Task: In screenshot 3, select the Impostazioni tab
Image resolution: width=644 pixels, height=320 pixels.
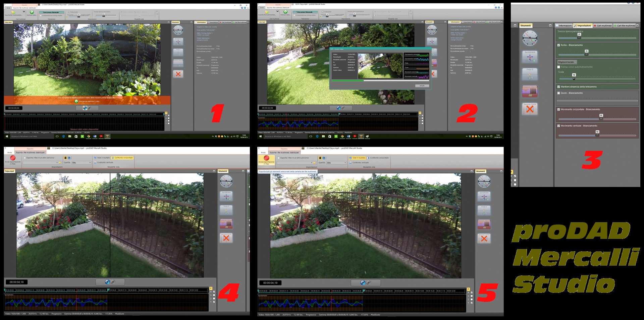Action: click(583, 25)
